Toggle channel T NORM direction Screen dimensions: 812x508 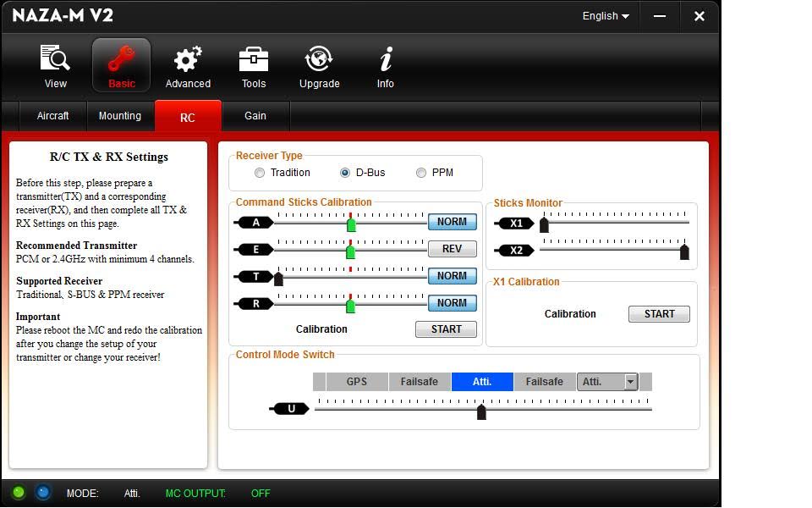coord(452,276)
